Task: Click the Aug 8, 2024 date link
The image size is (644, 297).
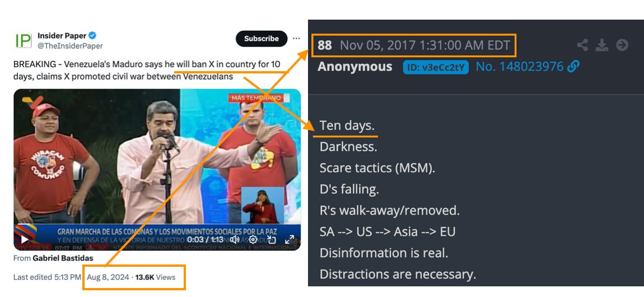Action: pyautogui.click(x=108, y=277)
